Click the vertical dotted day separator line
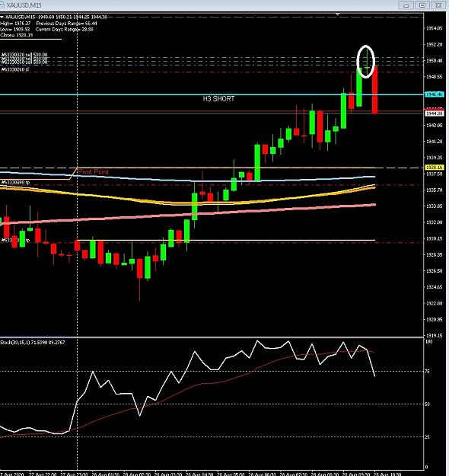This screenshot has width=449, height=476. point(78,243)
